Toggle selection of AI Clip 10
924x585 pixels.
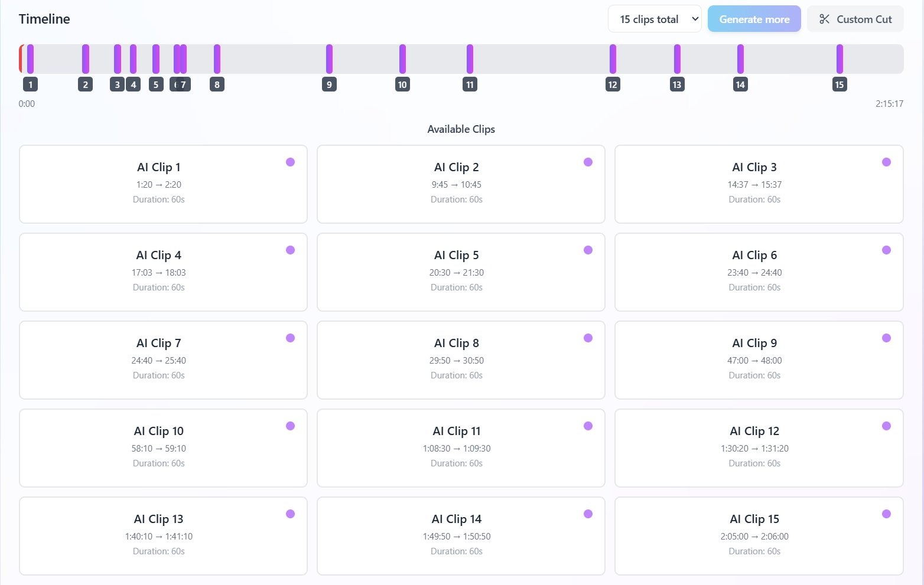pyautogui.click(x=163, y=448)
